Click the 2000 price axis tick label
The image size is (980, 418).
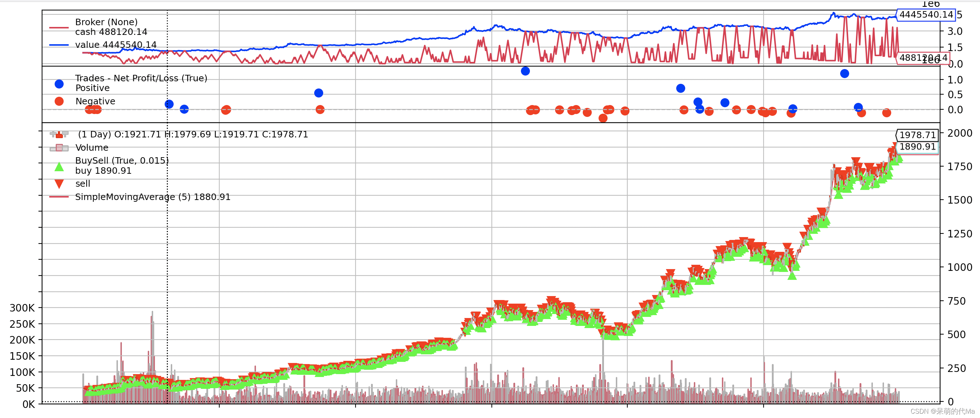coord(959,133)
